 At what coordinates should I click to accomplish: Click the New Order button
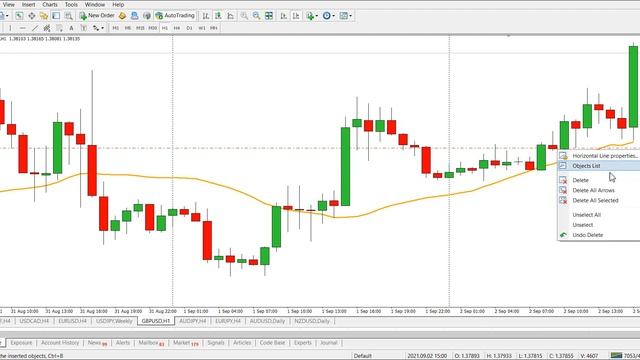(x=97, y=16)
